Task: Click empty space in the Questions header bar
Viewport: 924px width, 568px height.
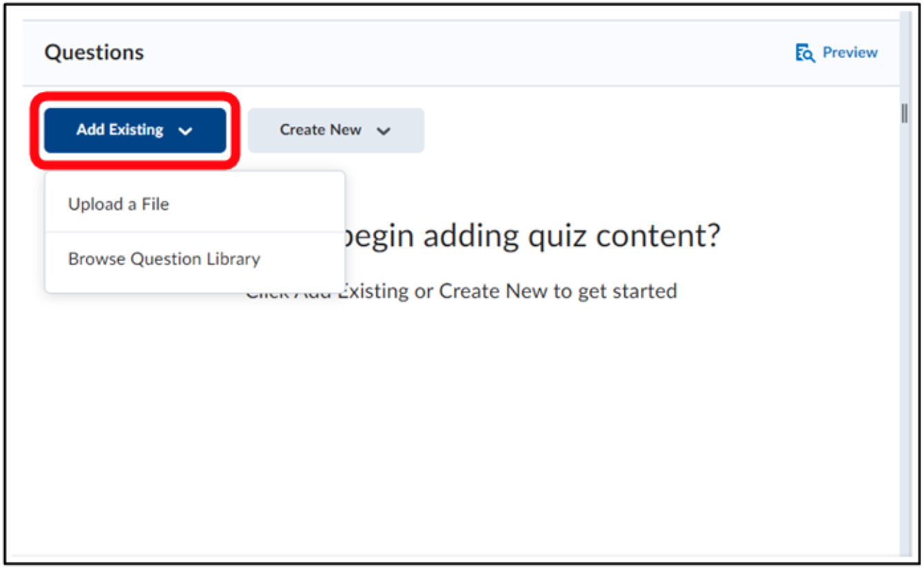Action: (x=470, y=53)
